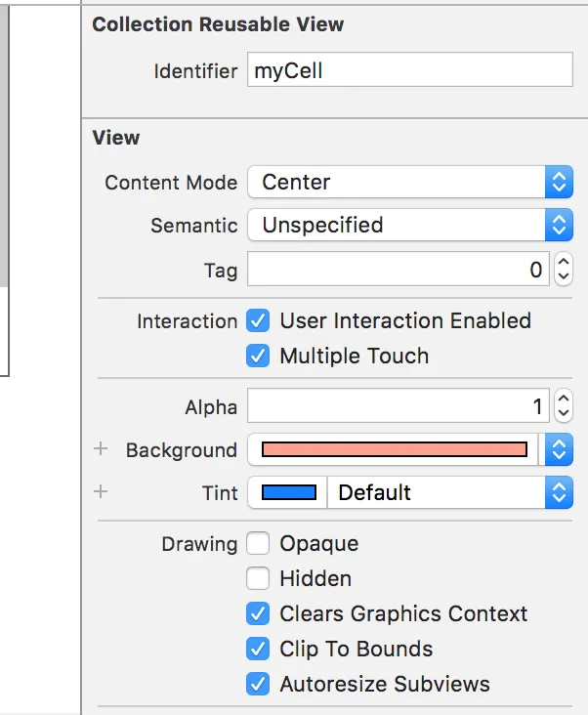The image size is (588, 715).
Task: Click the salmon Background color swatch
Action: point(394,449)
